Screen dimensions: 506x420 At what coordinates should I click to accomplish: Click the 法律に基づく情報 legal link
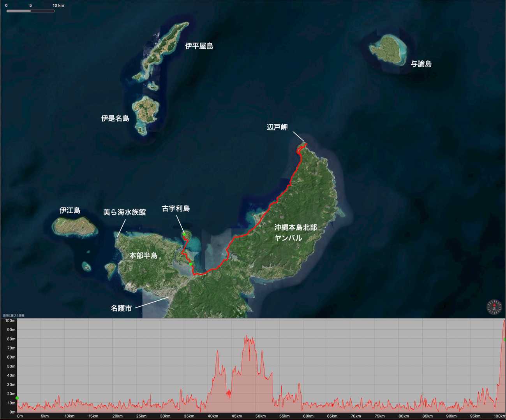click(x=14, y=315)
